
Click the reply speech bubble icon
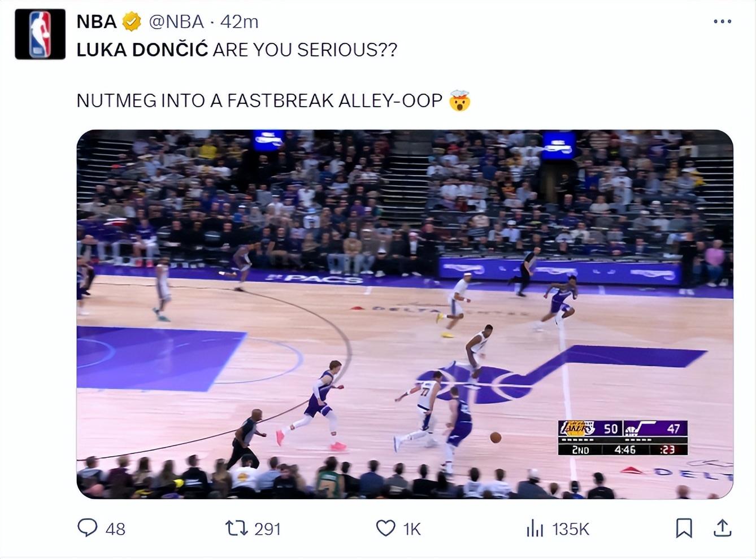pos(87,528)
